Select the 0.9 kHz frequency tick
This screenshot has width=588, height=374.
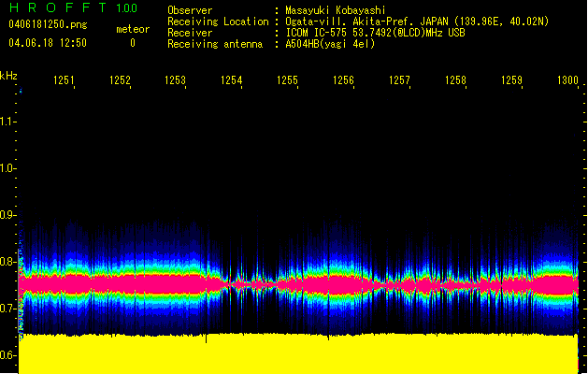[x=7, y=215]
